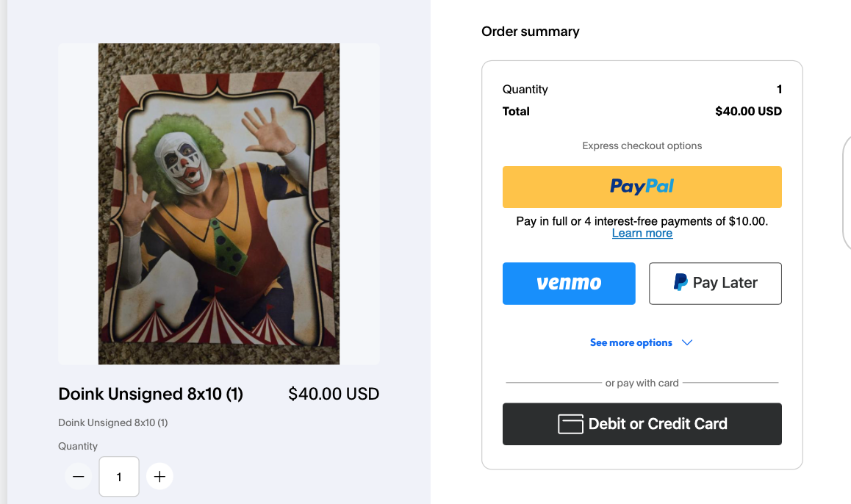Click the $40.00 USD price beside the title
Viewport: 851px width, 504px height.
(334, 394)
